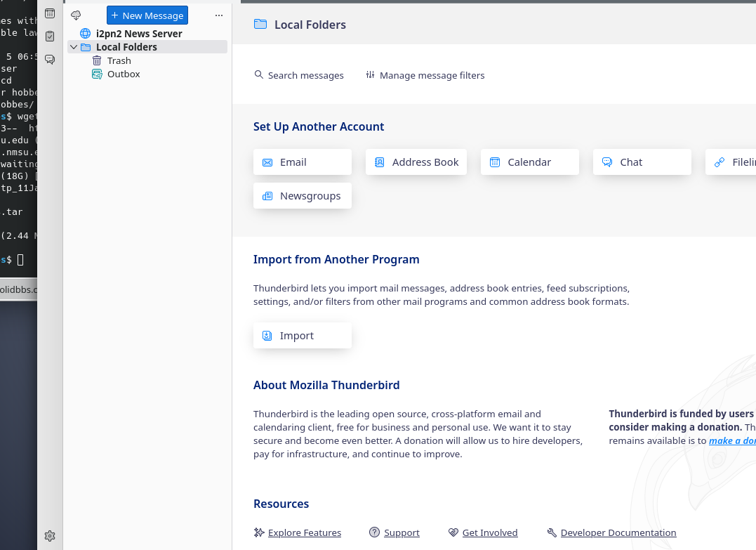Viewport: 756px width, 550px height.
Task: Click the speech bubble icon on Chat setup button
Action: click(607, 162)
